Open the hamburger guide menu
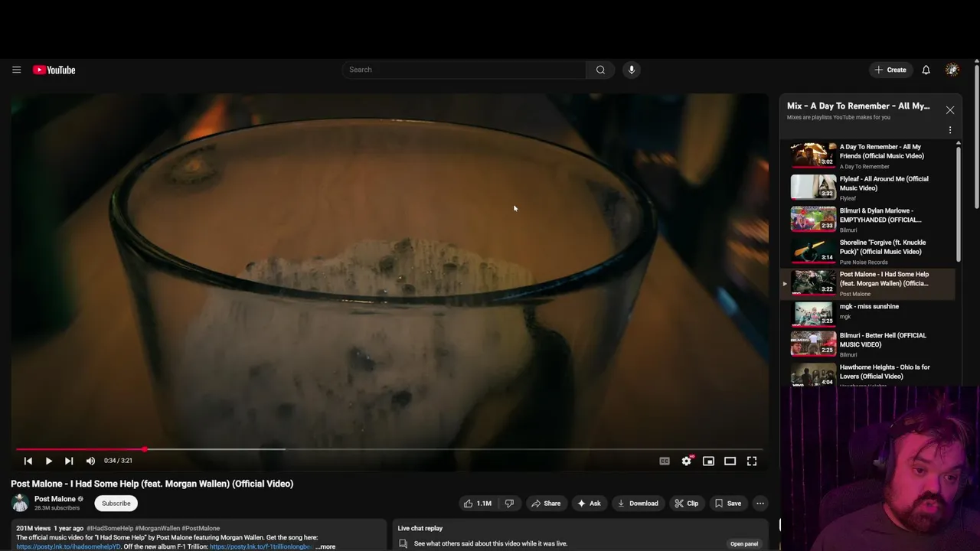The width and height of the screenshot is (980, 551). [16, 70]
